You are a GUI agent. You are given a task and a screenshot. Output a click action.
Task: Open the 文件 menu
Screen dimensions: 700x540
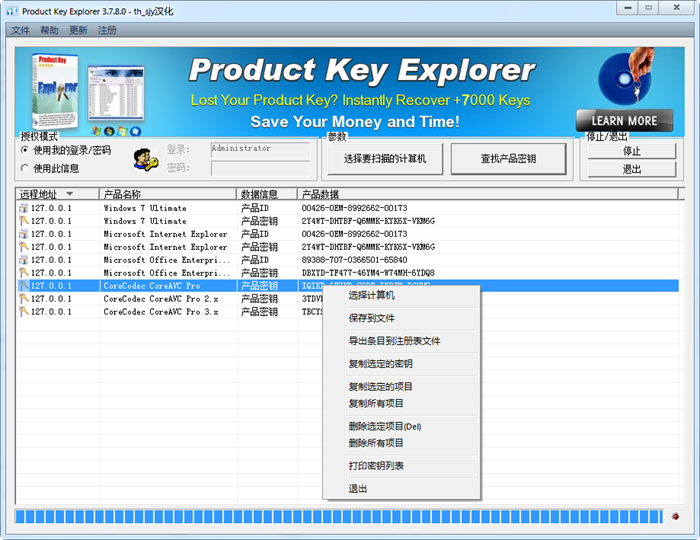[x=20, y=30]
